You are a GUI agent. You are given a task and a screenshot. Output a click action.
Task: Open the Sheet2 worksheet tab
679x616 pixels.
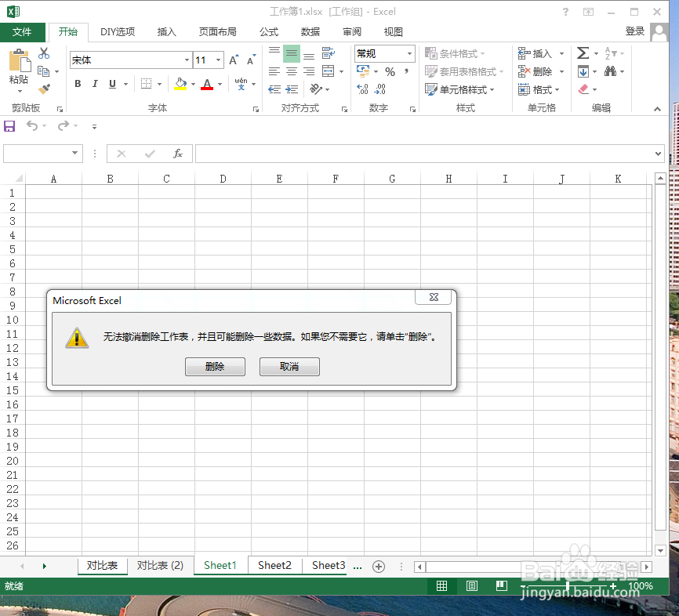coord(274,565)
